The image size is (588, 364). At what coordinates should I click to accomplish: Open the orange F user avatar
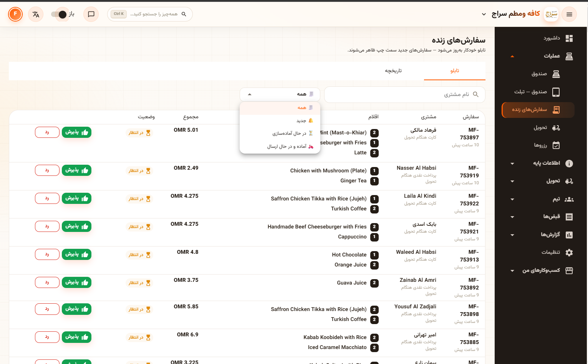coord(15,14)
